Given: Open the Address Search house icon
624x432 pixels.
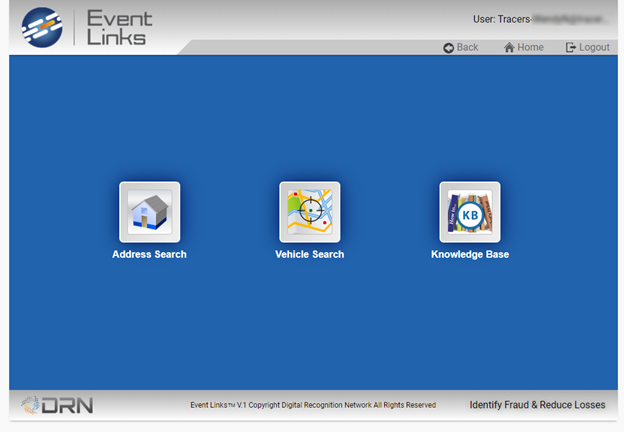Looking at the screenshot, I should [x=149, y=212].
